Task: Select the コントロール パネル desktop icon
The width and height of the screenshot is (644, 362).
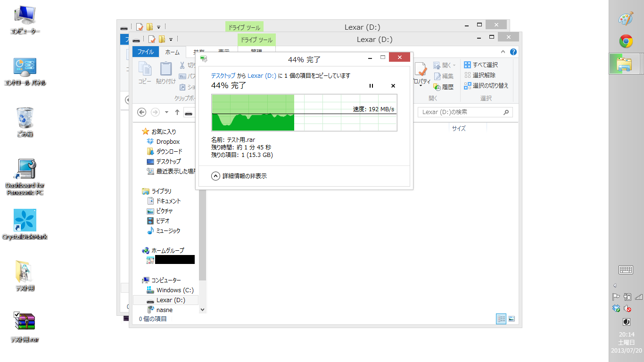Action: tap(25, 71)
